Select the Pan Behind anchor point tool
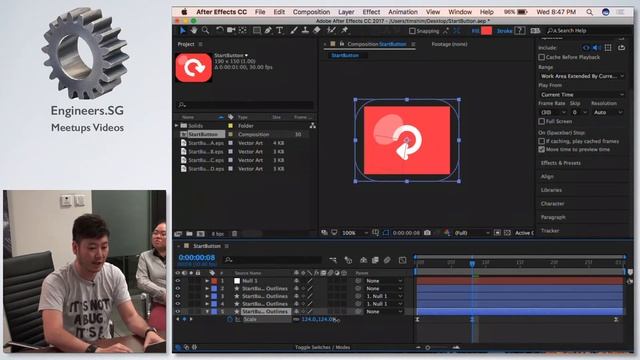Image resolution: width=640 pixels, height=360 pixels. (242, 31)
